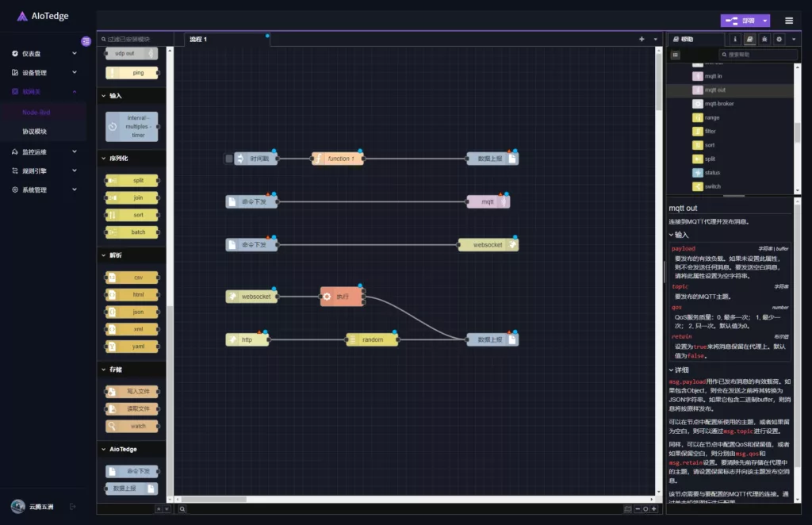Open the information sidebar tab icon
812x525 pixels.
[735, 39]
